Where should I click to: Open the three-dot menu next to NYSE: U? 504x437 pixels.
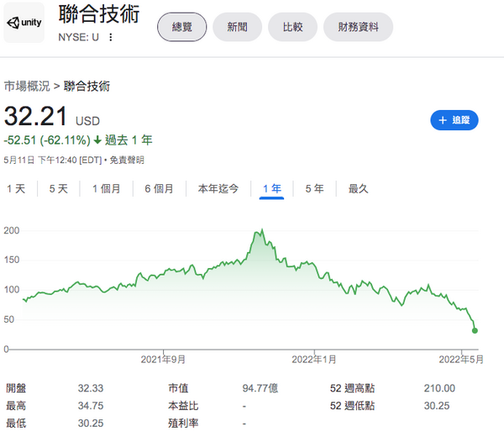pos(111,37)
